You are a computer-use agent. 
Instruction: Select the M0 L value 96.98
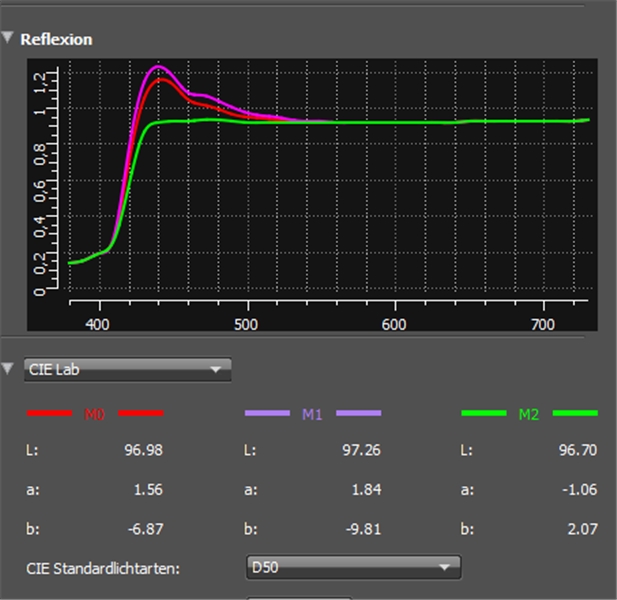tap(142, 450)
